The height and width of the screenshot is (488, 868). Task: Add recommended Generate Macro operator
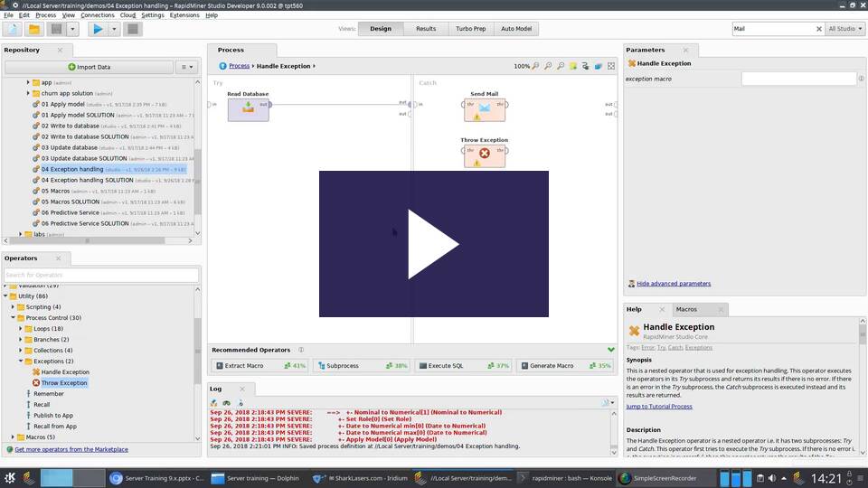[565, 366]
